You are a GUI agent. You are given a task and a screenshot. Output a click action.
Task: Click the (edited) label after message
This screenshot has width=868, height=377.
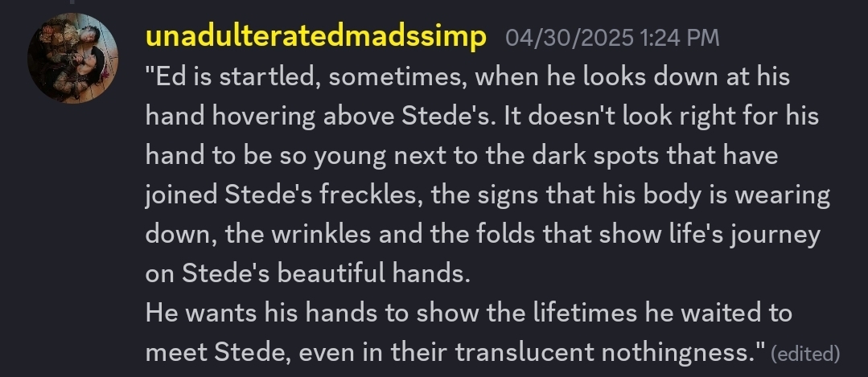[x=804, y=353]
